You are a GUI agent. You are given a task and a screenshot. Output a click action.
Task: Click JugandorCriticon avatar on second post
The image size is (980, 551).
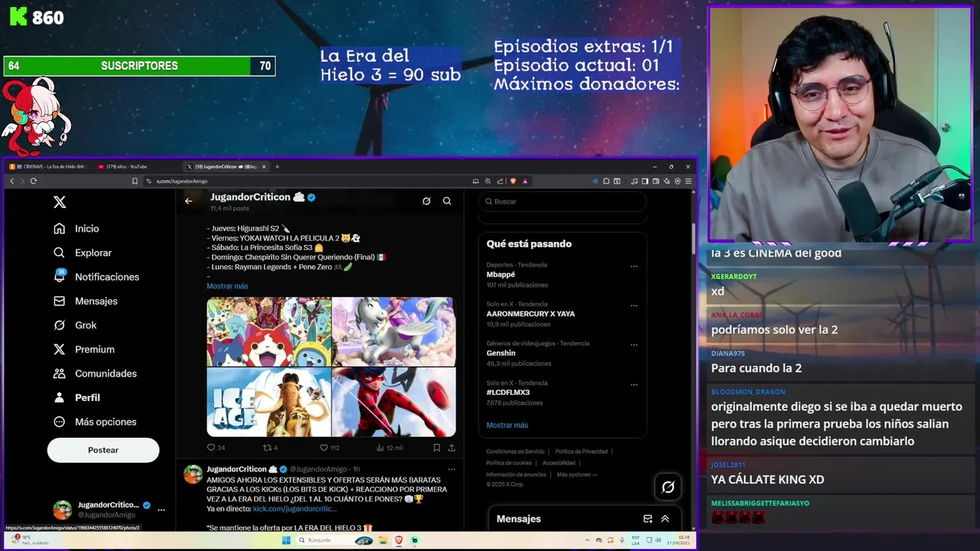click(193, 474)
